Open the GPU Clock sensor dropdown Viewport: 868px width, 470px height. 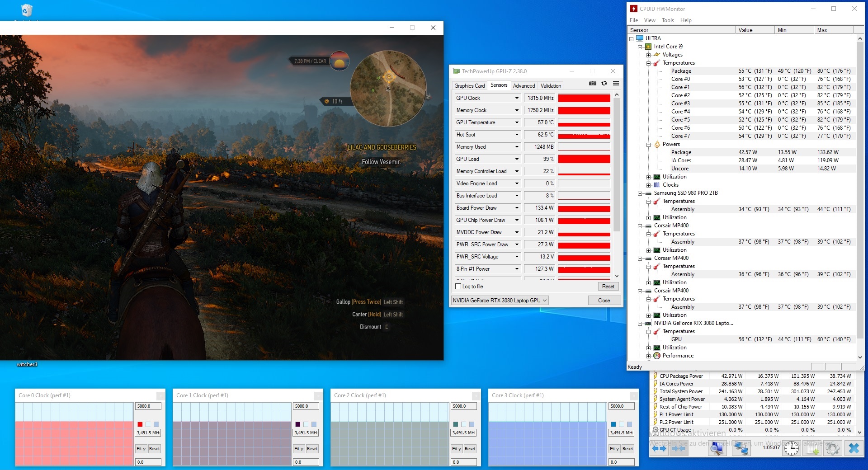(x=517, y=98)
